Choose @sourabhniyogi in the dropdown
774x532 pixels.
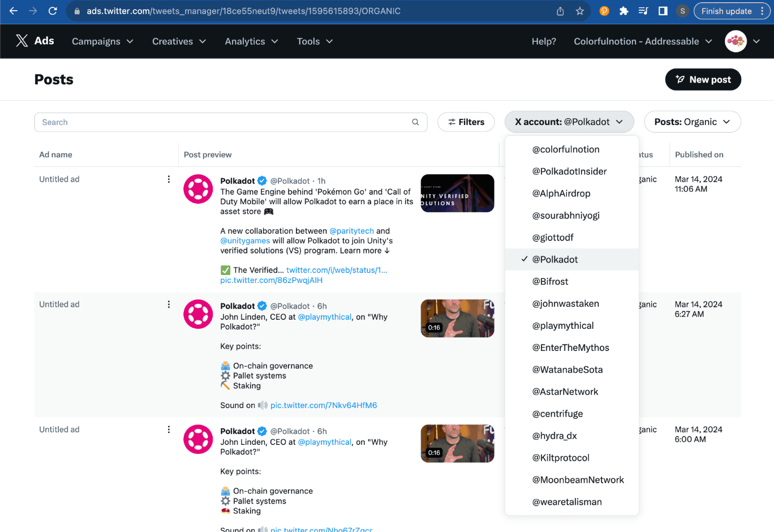572,216
